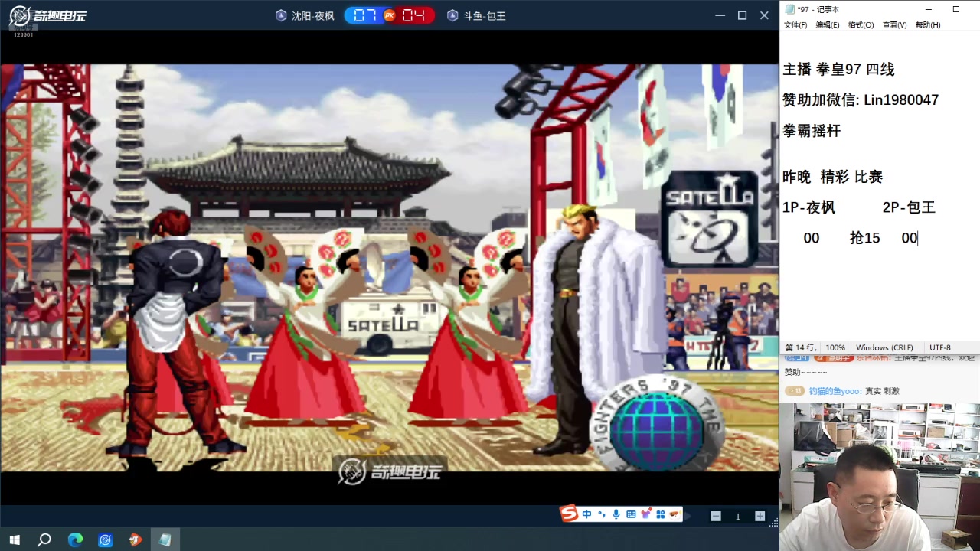Toggle punctuation mode on Sogou IME bar
Image resolution: width=980 pixels, height=551 pixels.
(602, 515)
